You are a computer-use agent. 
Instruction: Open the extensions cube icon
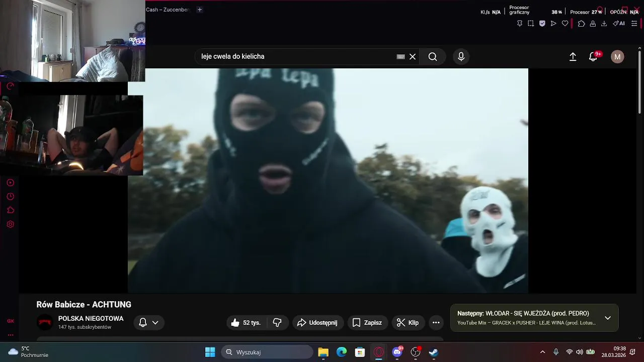tap(582, 24)
